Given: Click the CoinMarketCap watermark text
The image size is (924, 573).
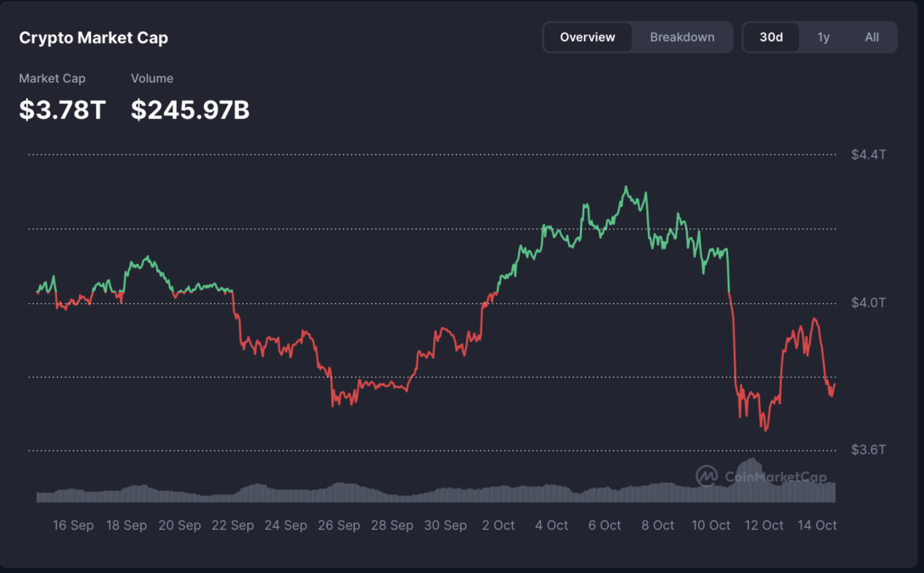Looking at the screenshot, I should pos(775,477).
